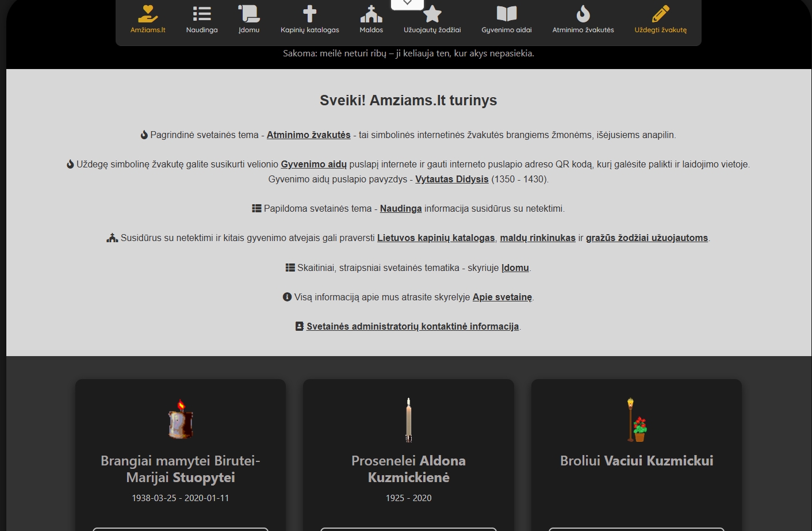
Task: Open the Užuojautų žodžiai star icon
Action: click(432, 14)
